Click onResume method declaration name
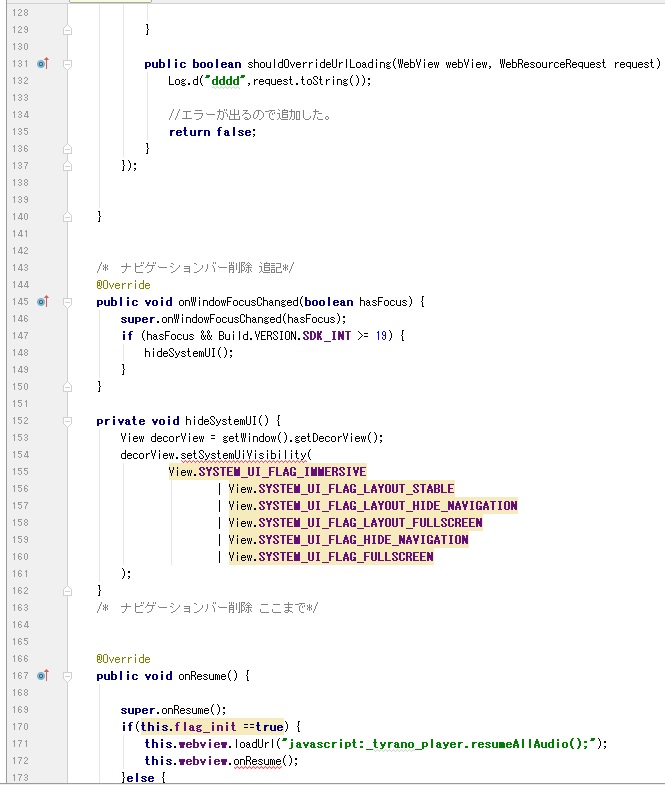The width and height of the screenshot is (665, 785). (x=202, y=676)
